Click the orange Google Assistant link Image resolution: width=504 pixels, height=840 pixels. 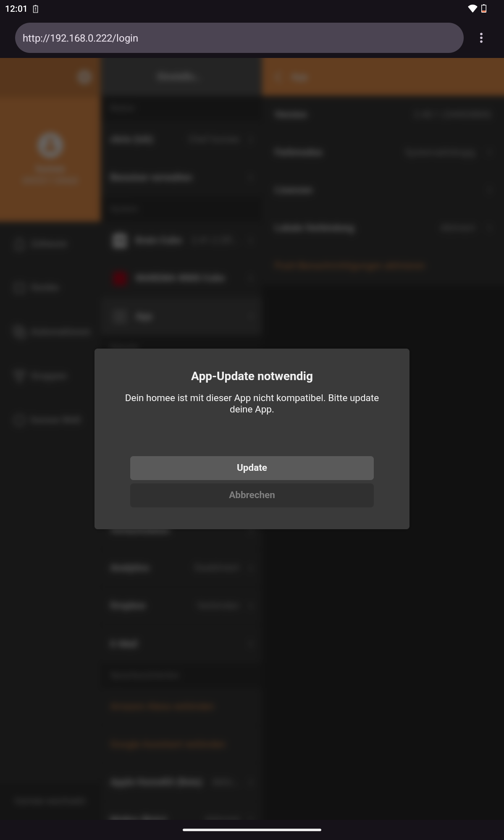coord(168,744)
